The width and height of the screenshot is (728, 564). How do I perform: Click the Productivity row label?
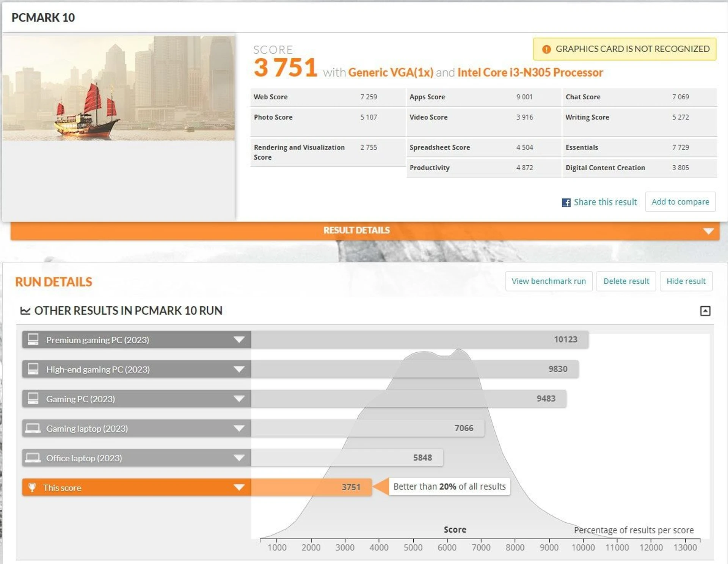(430, 168)
